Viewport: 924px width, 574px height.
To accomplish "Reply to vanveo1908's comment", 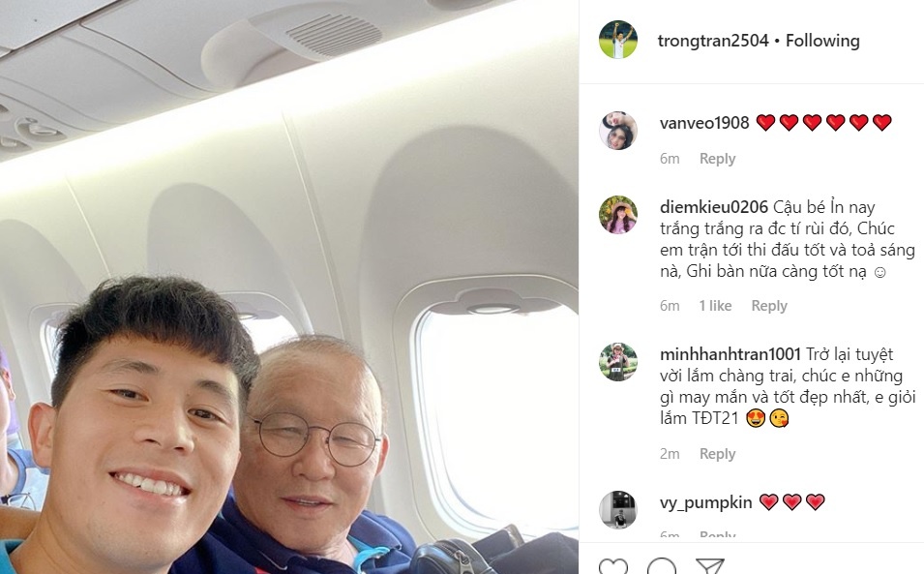I will [717, 159].
